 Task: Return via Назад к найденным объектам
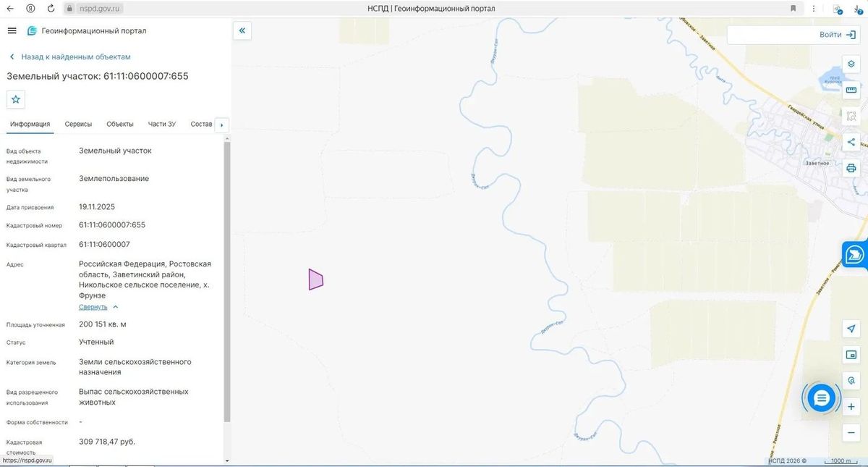[69, 56]
